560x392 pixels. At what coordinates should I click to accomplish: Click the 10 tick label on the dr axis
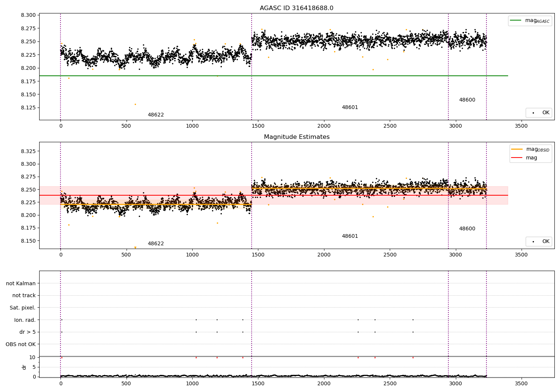[x=32, y=357]
